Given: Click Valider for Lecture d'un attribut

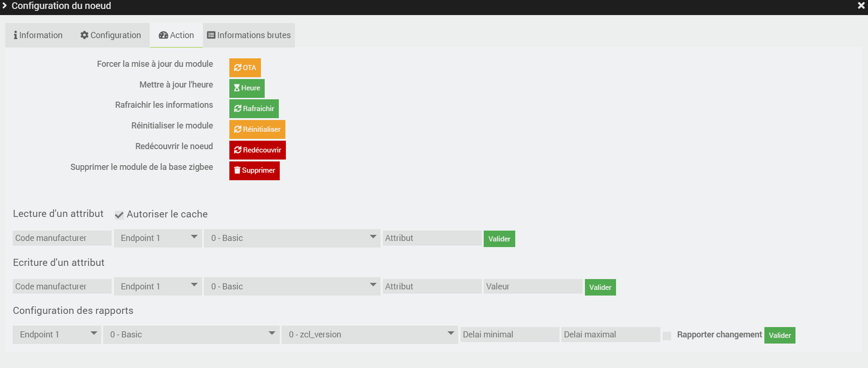Looking at the screenshot, I should point(499,239).
